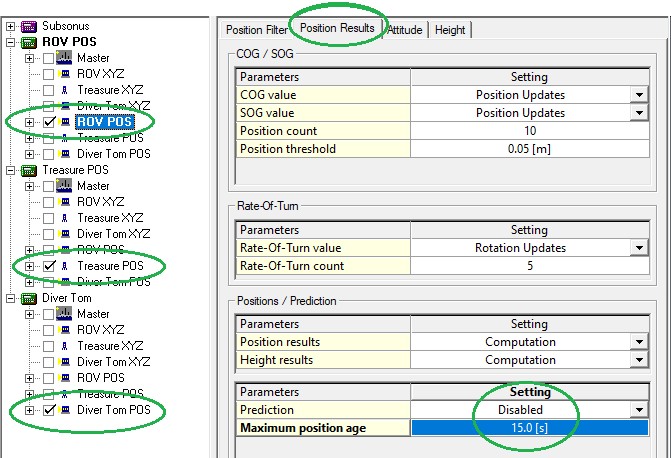Click the 'Maximum position age' parameter row label
671x458 pixels.
pyautogui.click(x=303, y=428)
